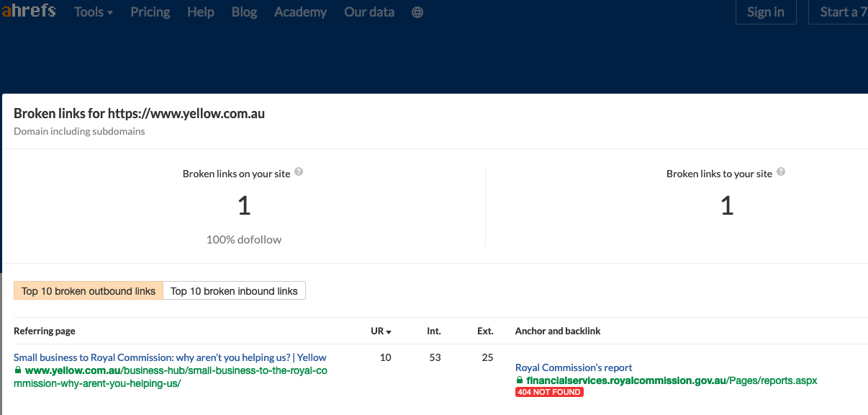Follow the "Royal Commission's report" anchor link
868x415 pixels.
click(x=574, y=367)
